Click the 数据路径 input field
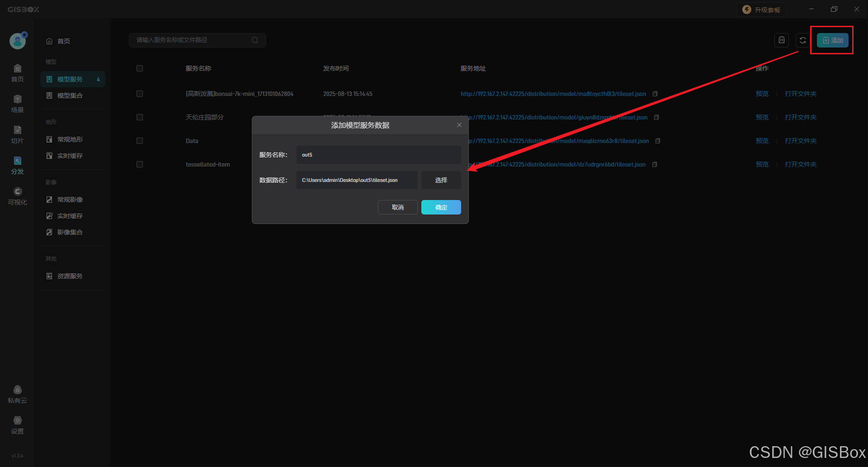The width and height of the screenshot is (868, 467). (357, 180)
